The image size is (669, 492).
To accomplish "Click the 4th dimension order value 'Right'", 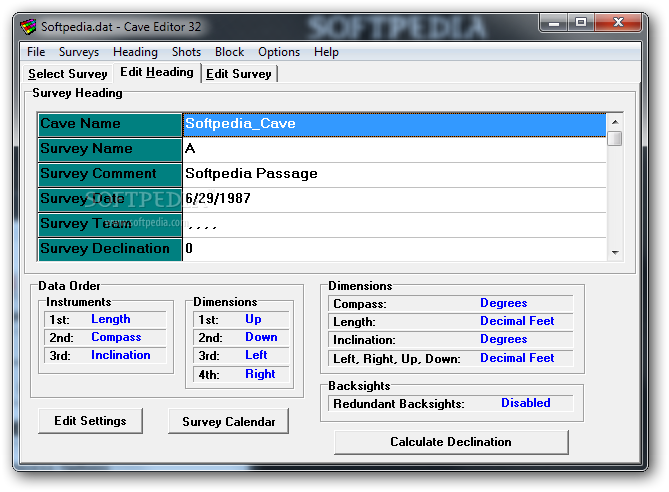I will (x=260, y=374).
